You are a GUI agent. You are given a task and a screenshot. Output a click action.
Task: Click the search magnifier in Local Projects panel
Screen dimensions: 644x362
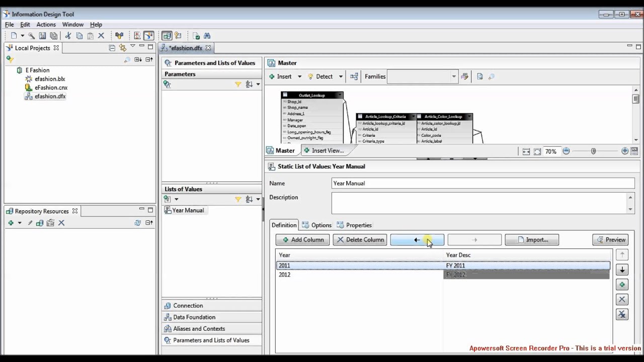[x=127, y=60]
